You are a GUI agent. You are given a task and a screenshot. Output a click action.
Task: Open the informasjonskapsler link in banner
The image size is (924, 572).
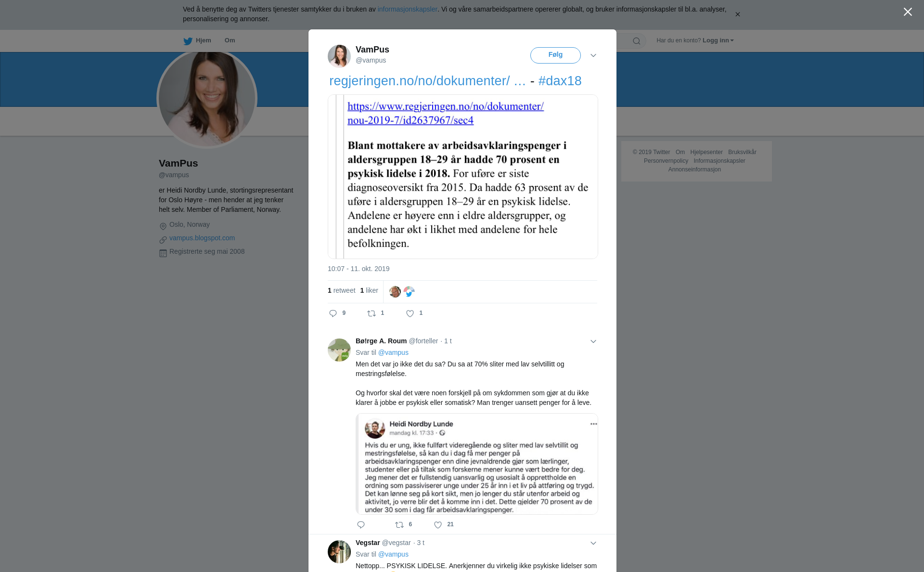[x=407, y=9]
